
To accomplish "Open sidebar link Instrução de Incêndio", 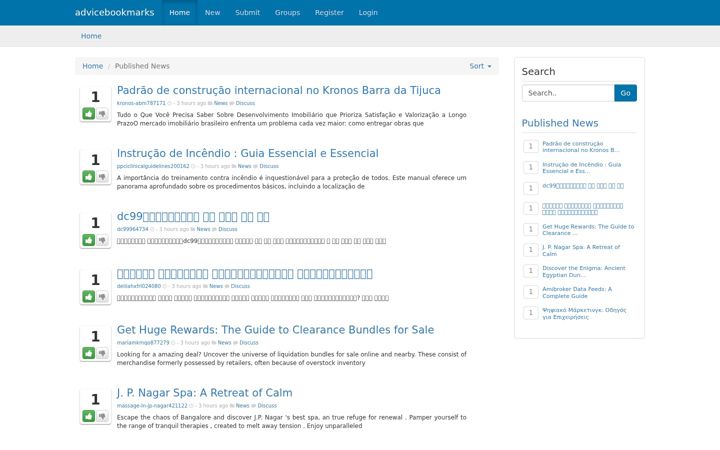I will tap(581, 168).
